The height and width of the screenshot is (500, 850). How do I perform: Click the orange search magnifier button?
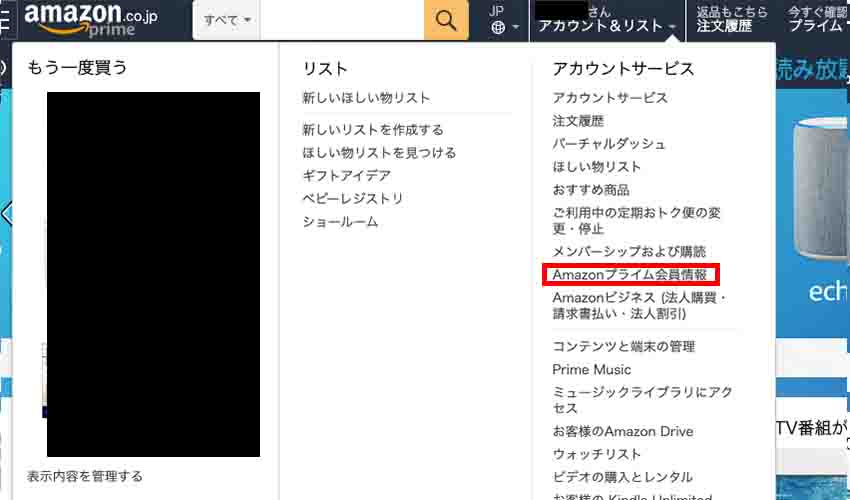(x=446, y=20)
